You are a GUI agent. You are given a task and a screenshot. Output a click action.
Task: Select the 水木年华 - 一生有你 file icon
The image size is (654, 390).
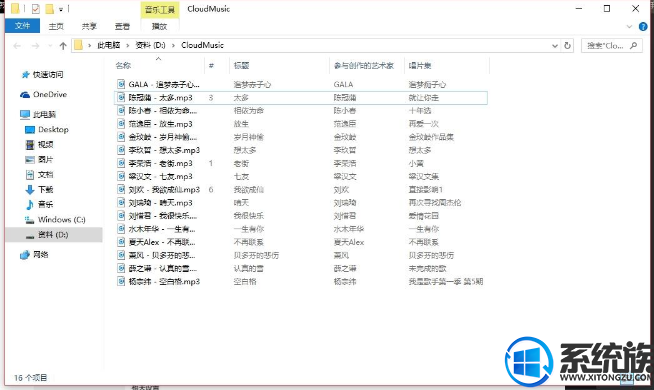point(121,229)
